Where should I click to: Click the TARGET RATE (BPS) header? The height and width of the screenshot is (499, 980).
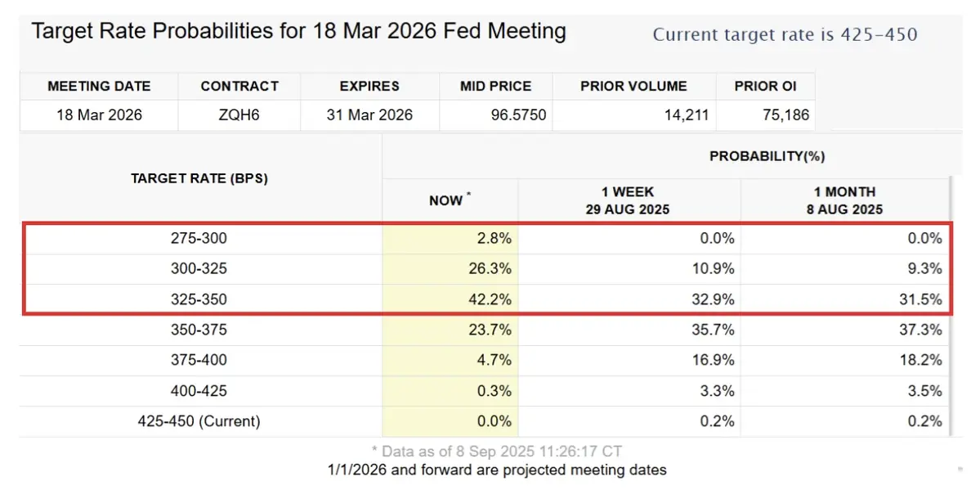tap(199, 178)
